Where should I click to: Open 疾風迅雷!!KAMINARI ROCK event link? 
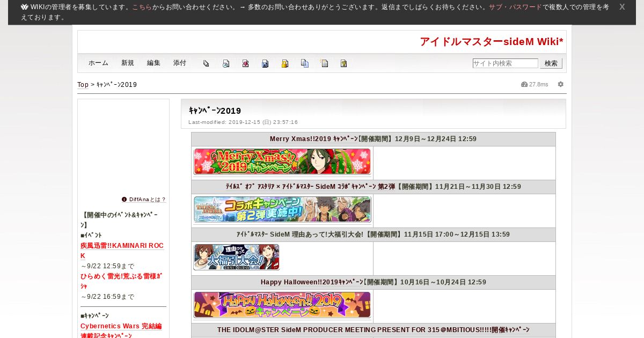pos(122,251)
